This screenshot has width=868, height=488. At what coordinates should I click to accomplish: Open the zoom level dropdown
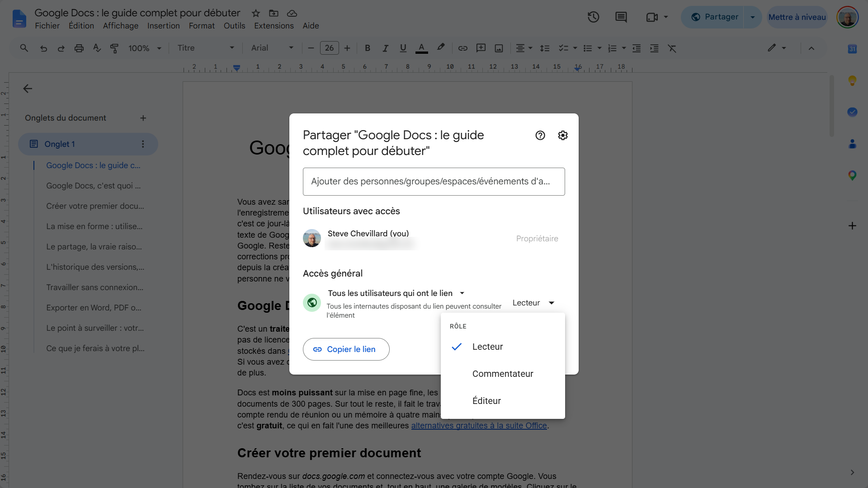(x=145, y=48)
